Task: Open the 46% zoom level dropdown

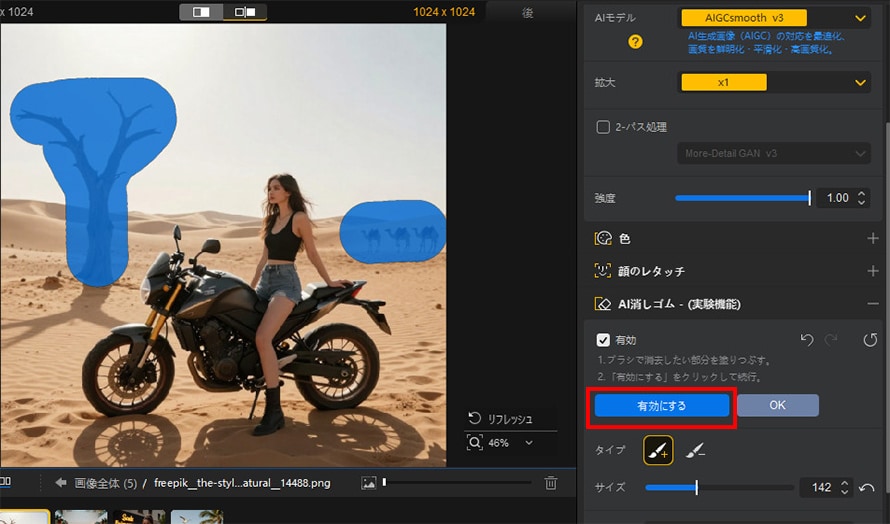Action: 511,443
